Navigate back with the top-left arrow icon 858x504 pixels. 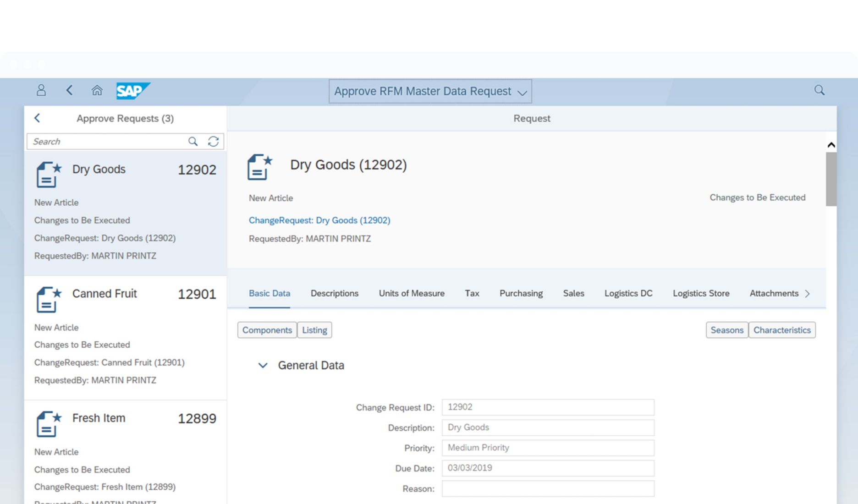point(70,90)
